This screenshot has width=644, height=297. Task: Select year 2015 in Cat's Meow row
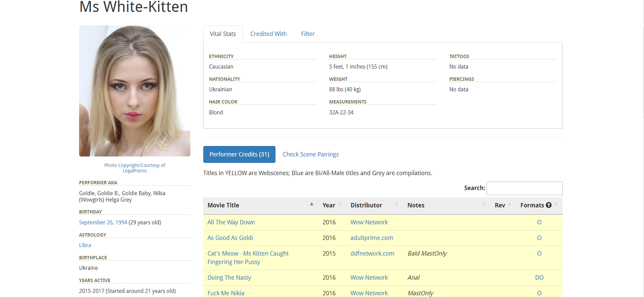click(x=329, y=254)
